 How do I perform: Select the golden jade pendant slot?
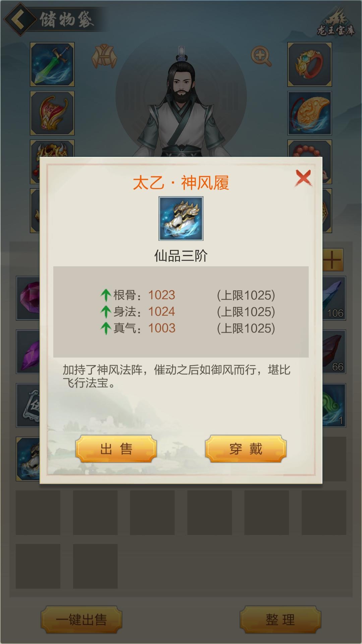[x=309, y=113]
